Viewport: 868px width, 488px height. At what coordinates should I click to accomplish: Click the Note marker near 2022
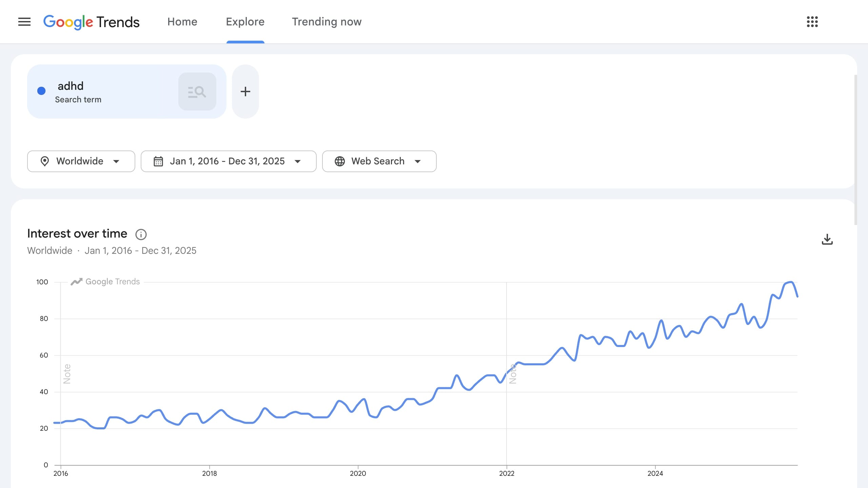click(513, 374)
